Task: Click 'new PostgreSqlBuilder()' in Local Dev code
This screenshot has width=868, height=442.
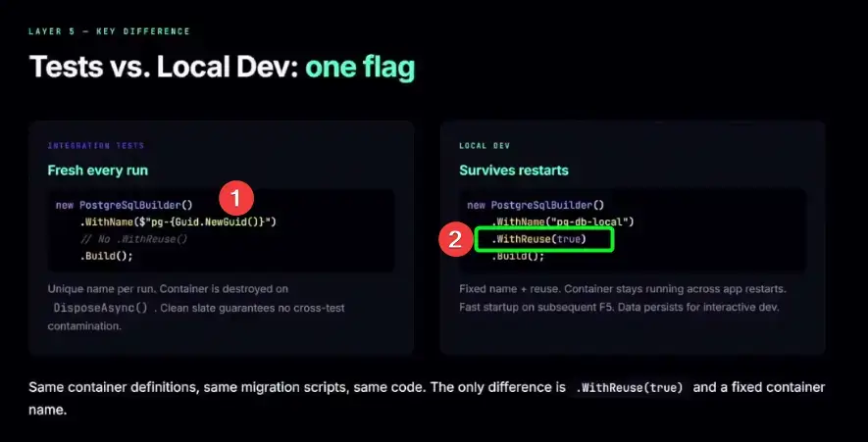Action: (536, 205)
